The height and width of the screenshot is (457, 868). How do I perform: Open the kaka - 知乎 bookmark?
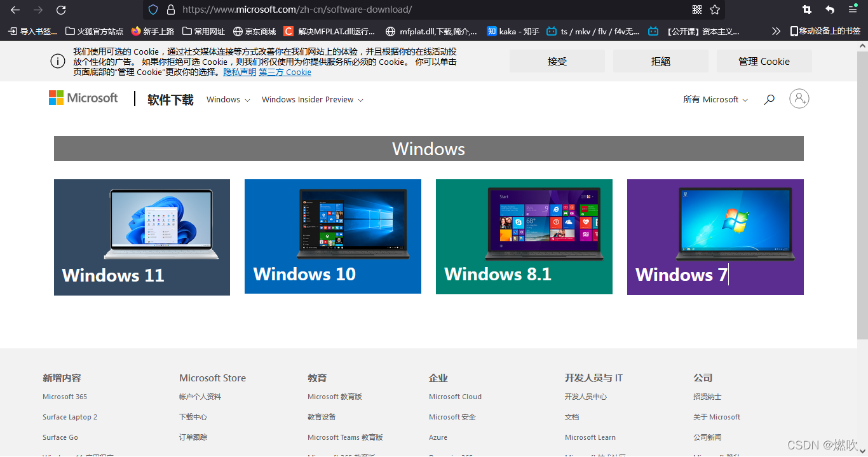click(x=513, y=31)
